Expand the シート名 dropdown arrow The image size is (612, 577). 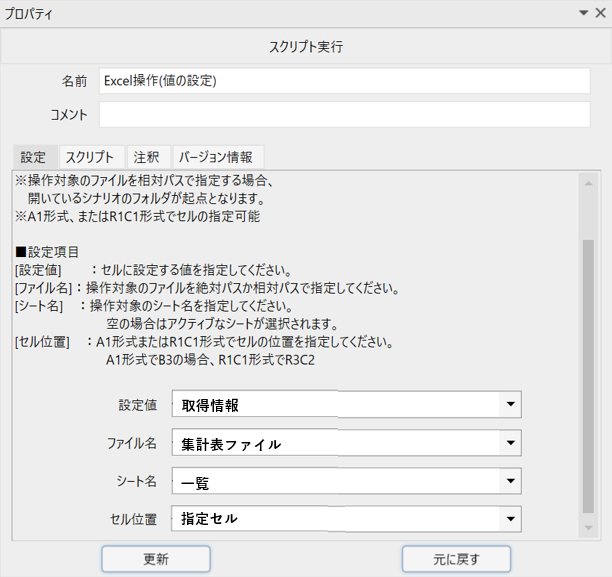point(511,481)
